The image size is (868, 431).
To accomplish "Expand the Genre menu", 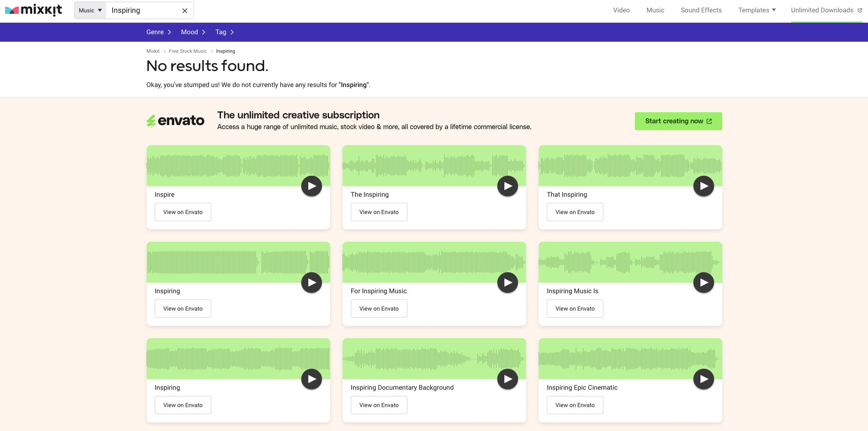I will [158, 32].
